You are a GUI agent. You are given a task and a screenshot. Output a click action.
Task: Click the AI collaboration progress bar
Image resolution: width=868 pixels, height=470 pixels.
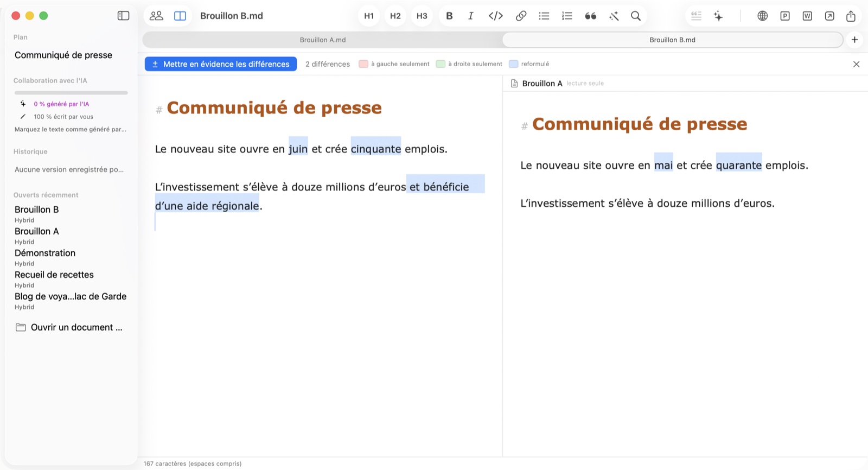[71, 93]
